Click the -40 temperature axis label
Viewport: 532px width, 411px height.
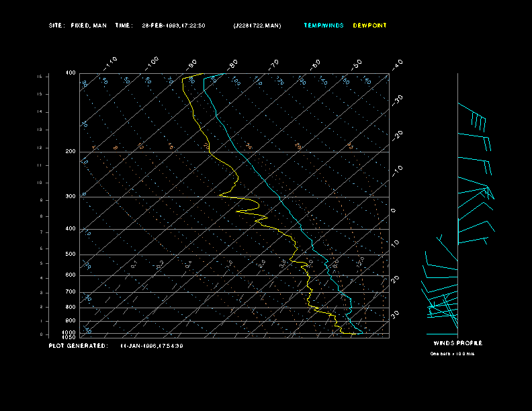tap(397, 64)
